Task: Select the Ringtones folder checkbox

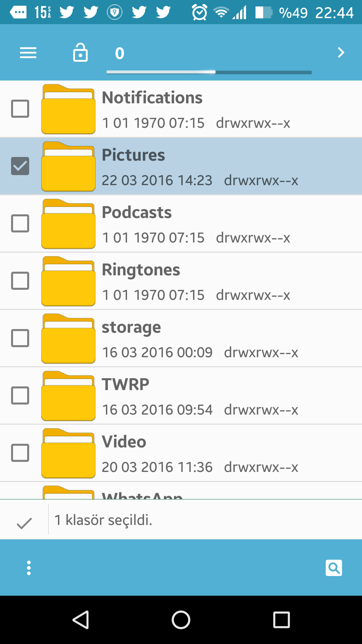Action: tap(20, 281)
